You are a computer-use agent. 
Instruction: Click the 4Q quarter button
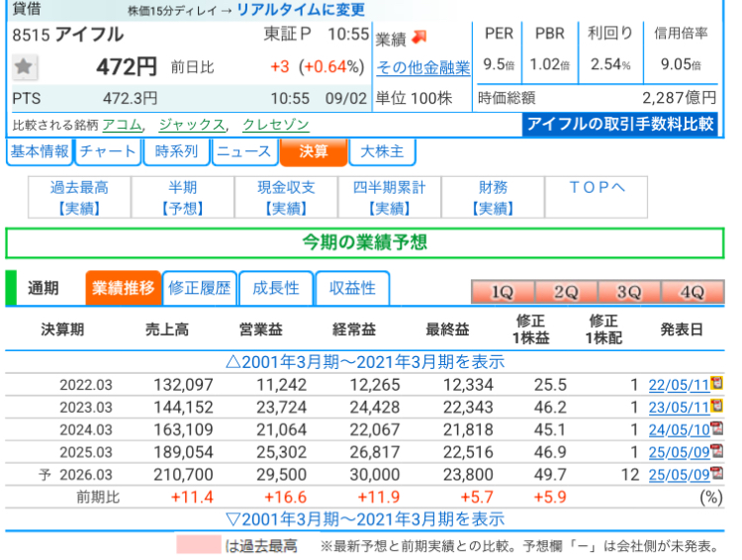[x=693, y=292]
